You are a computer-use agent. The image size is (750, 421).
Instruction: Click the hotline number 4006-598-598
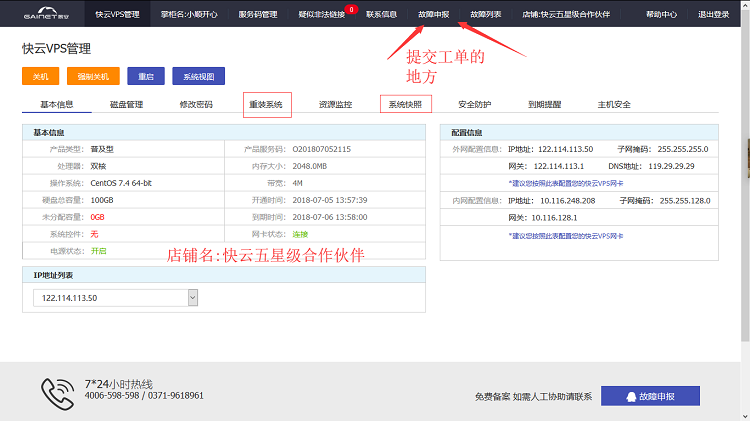coord(112,396)
